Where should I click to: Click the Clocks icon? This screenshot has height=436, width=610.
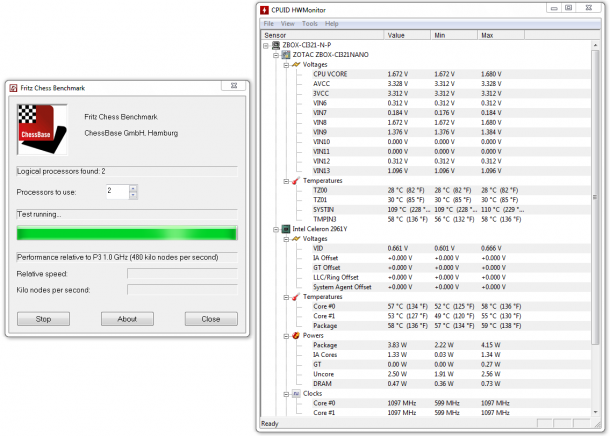pyautogui.click(x=296, y=394)
